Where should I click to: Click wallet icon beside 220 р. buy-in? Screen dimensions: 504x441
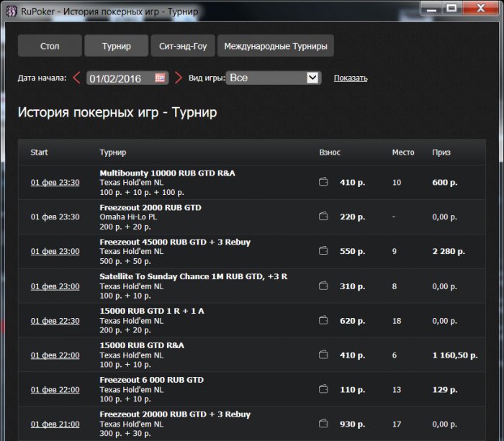pyautogui.click(x=323, y=217)
